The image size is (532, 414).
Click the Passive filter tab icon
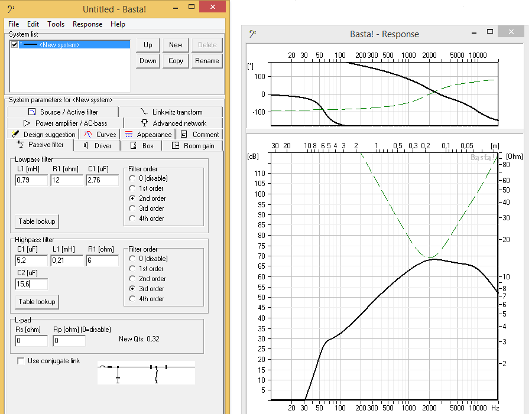pos(20,145)
